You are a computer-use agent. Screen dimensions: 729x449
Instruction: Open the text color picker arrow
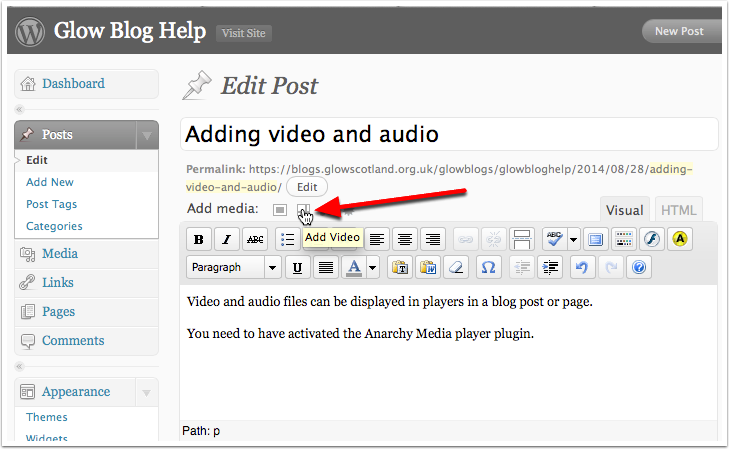coord(372,267)
